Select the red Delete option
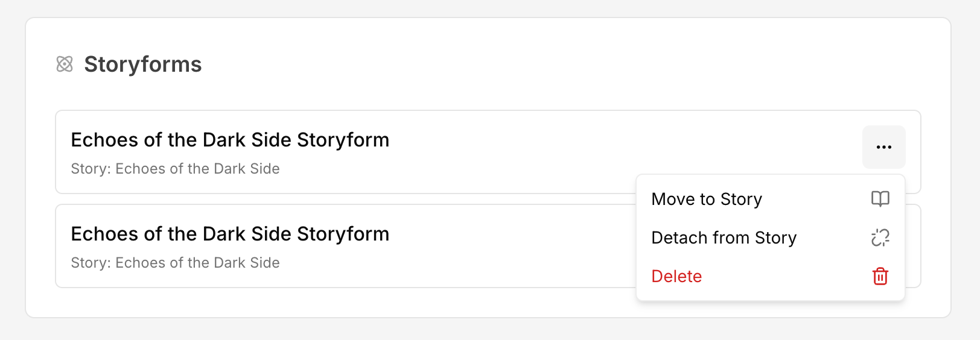980x340 pixels. pos(676,276)
